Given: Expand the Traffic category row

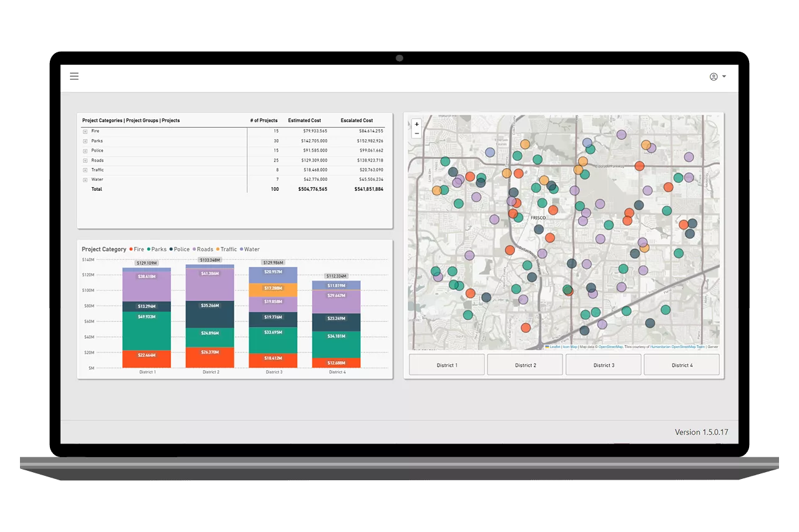Looking at the screenshot, I should click(x=85, y=170).
